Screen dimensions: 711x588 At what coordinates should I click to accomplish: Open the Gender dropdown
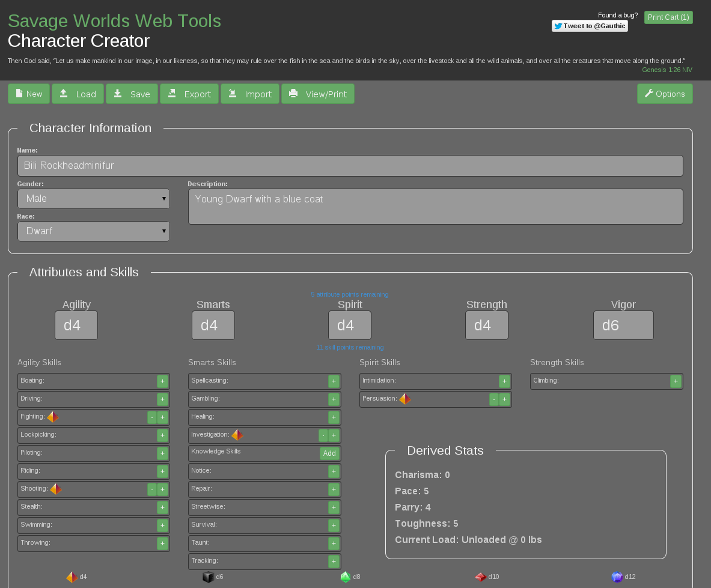[x=93, y=199]
